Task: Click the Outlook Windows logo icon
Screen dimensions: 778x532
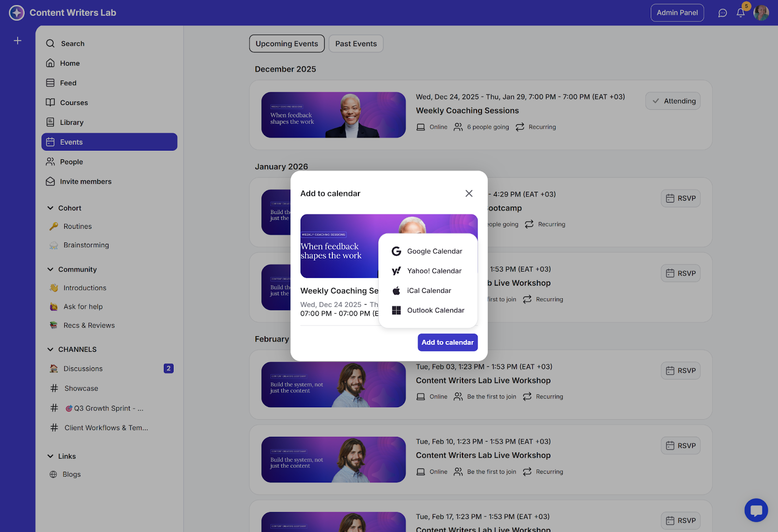Action: point(396,310)
